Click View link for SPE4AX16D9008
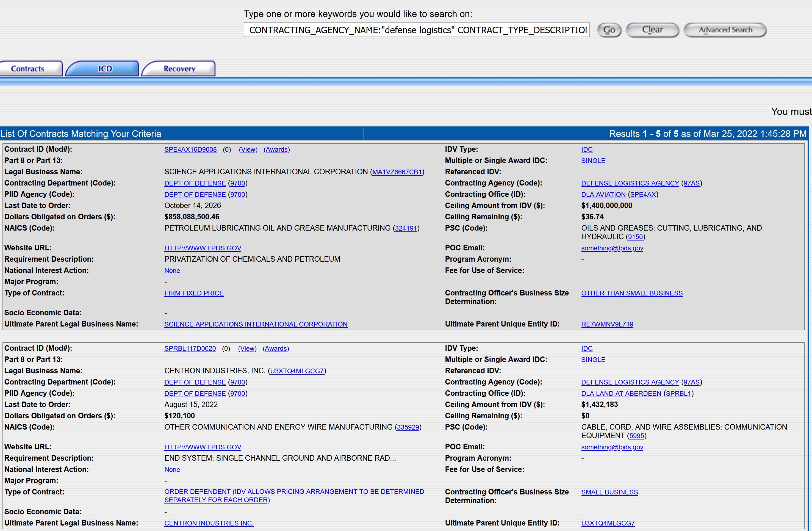This screenshot has height=531, width=812. (248, 150)
